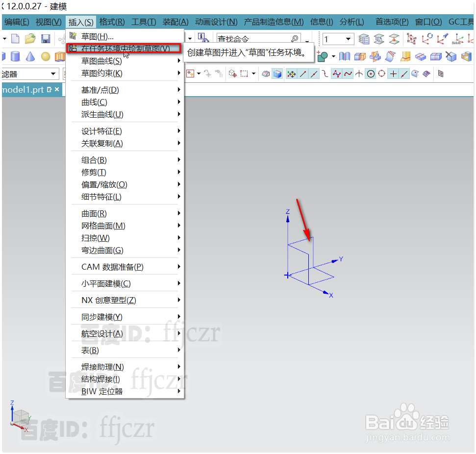Image resolution: width=476 pixels, height=454 pixels.
Task: Choose 细节特征(L) menu entry
Action: click(125, 197)
